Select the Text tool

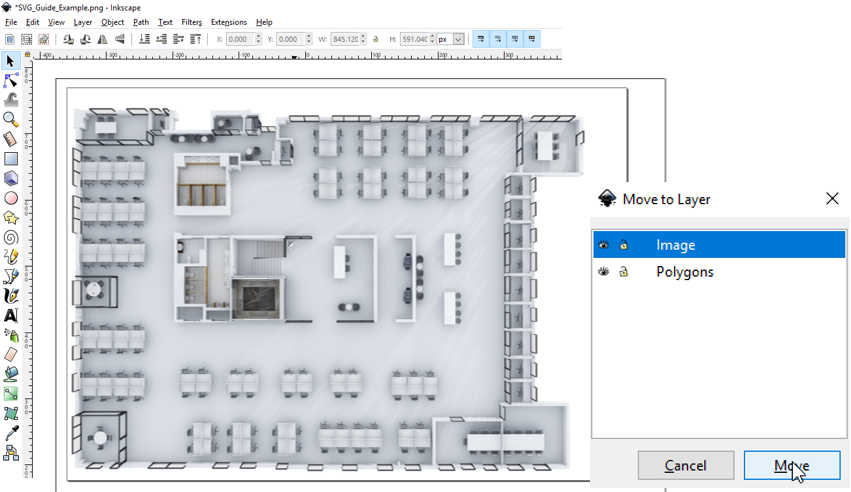tap(11, 315)
